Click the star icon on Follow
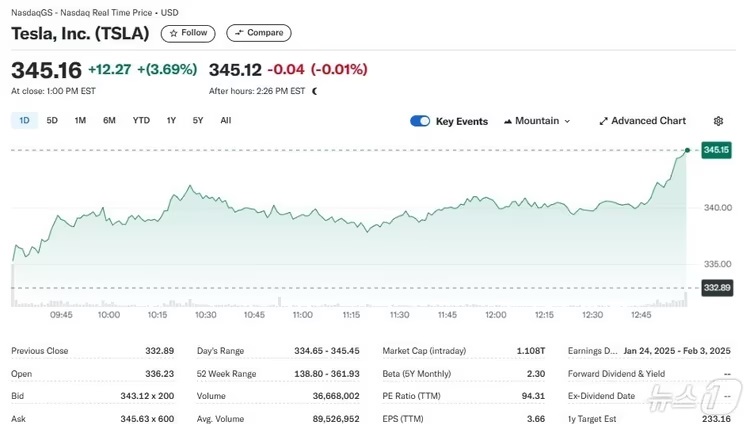The width and height of the screenshot is (750, 424). pos(173,33)
